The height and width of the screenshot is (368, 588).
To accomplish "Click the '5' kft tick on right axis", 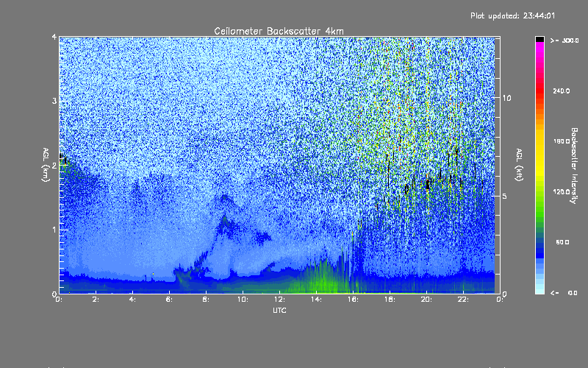I will (x=505, y=196).
